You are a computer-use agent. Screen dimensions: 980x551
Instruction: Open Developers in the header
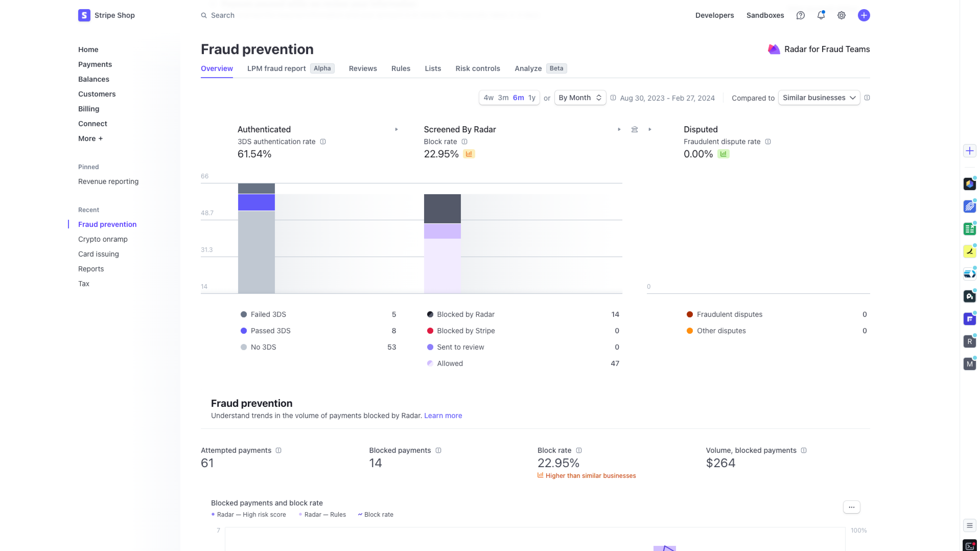[x=715, y=15]
